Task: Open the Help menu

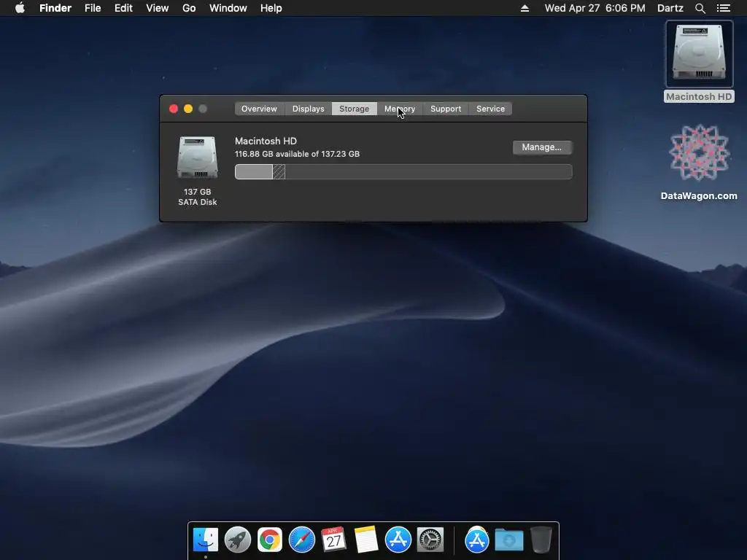Action: point(271,8)
